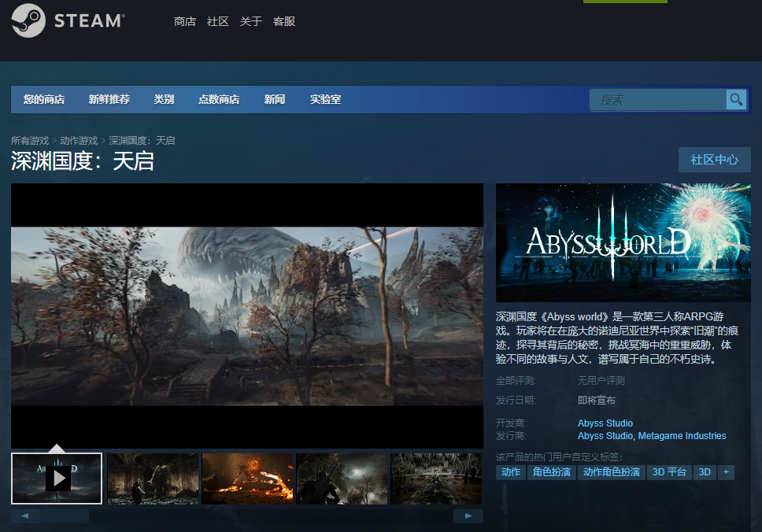The image size is (762, 532).
Task: Click the magnifying glass search button
Action: 736,100
